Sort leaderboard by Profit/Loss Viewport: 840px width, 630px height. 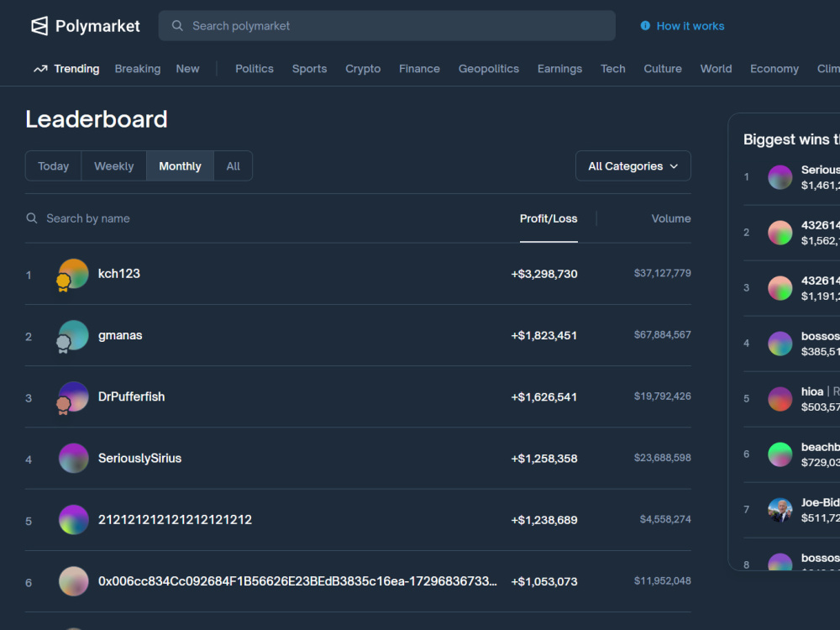point(549,218)
